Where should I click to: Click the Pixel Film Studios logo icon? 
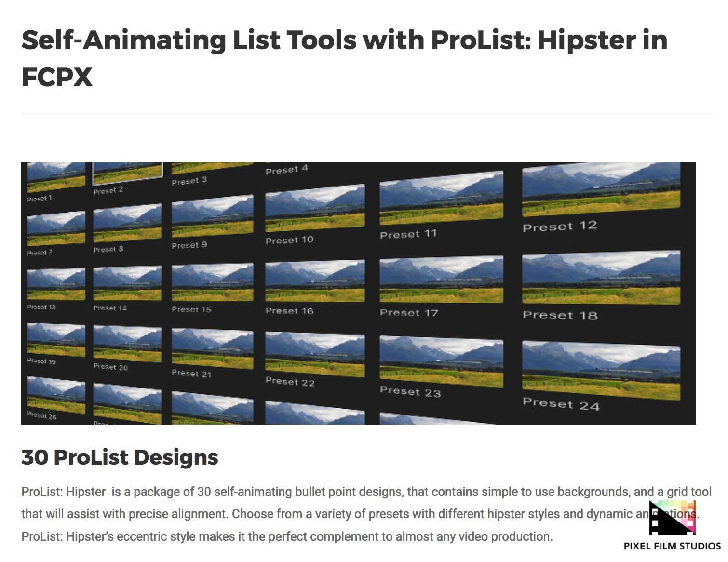coord(673,518)
